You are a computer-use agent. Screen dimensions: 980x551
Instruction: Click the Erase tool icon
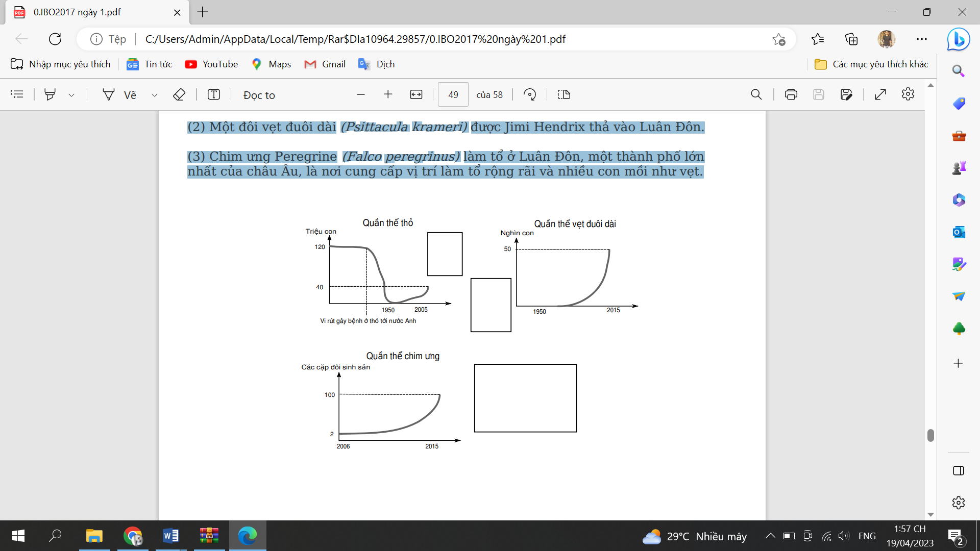click(179, 94)
